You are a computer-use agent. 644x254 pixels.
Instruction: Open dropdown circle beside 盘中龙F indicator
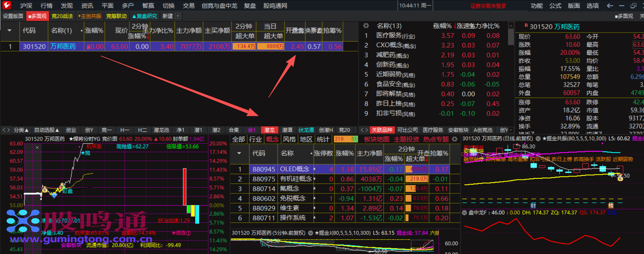(464, 213)
